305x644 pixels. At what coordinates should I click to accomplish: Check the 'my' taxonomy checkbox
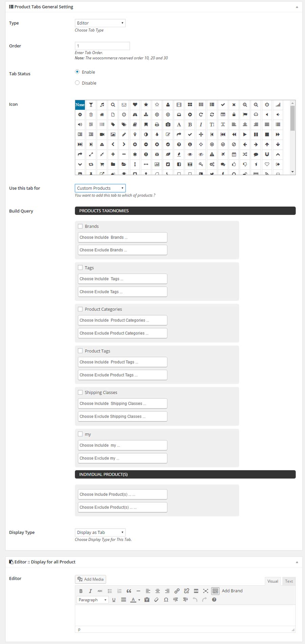pos(80,434)
